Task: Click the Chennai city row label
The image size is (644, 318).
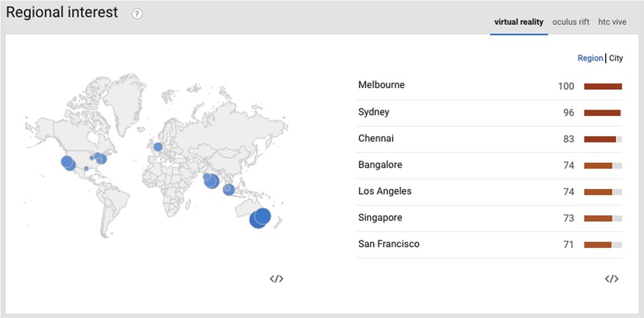Action: (376, 138)
